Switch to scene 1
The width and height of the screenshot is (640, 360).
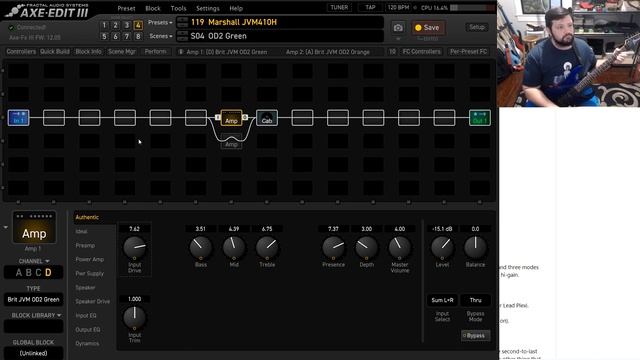point(104,25)
